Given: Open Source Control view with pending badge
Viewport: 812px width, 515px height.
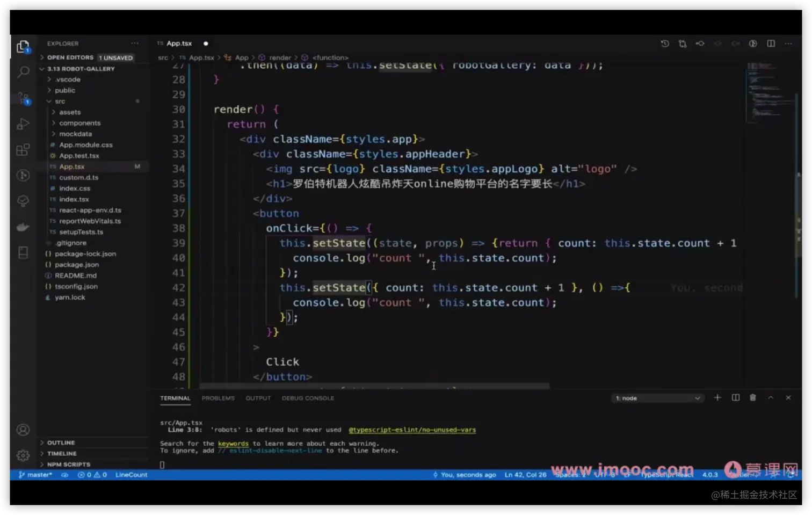Looking at the screenshot, I should pyautogui.click(x=23, y=98).
